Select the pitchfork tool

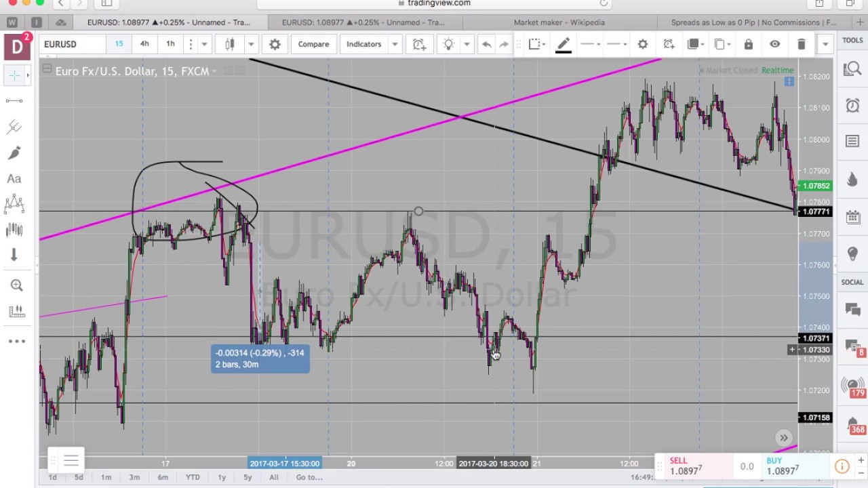coord(14,127)
